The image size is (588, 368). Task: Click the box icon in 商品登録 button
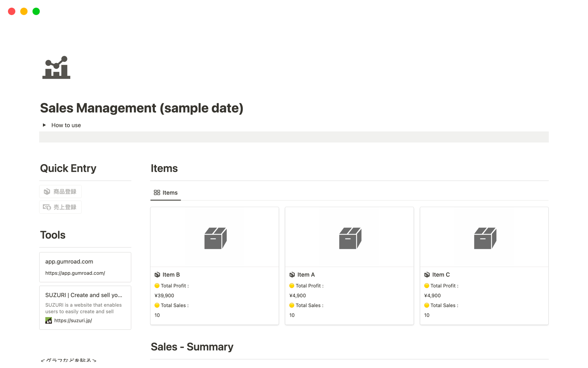[x=47, y=192]
